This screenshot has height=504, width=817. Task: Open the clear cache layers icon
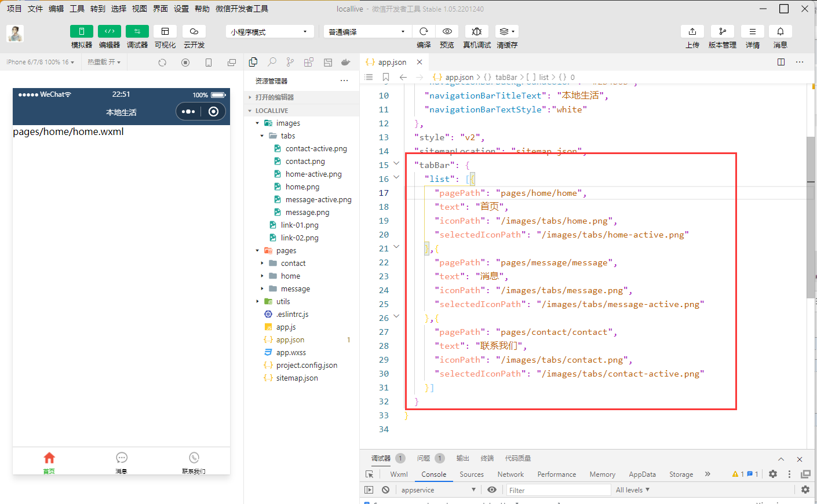pyautogui.click(x=507, y=31)
